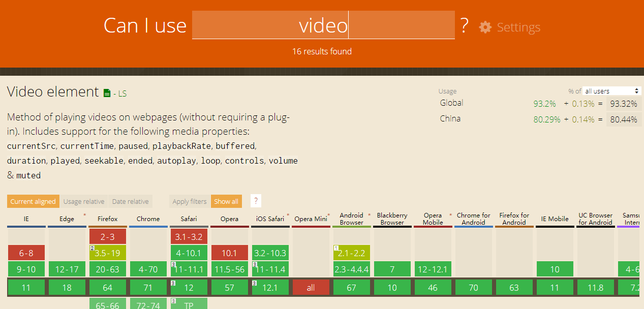The height and width of the screenshot is (309, 644).
Task: Click the Edge 18 current version cell
Action: 67,288
